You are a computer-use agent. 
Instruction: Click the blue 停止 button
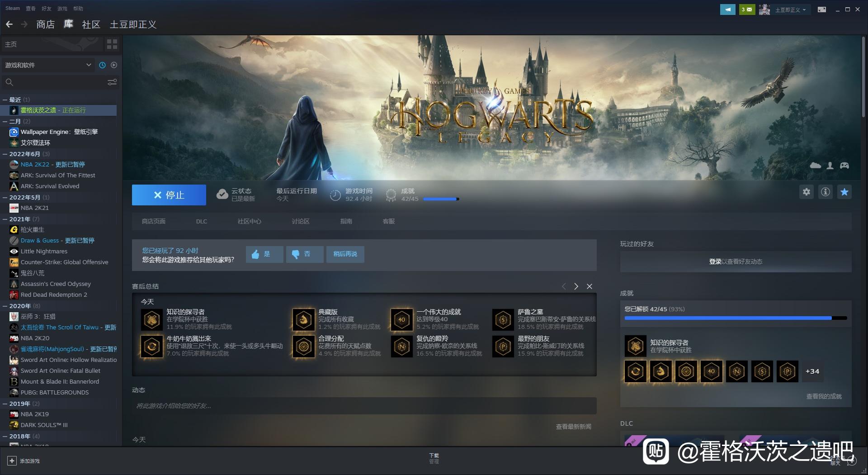click(x=169, y=195)
